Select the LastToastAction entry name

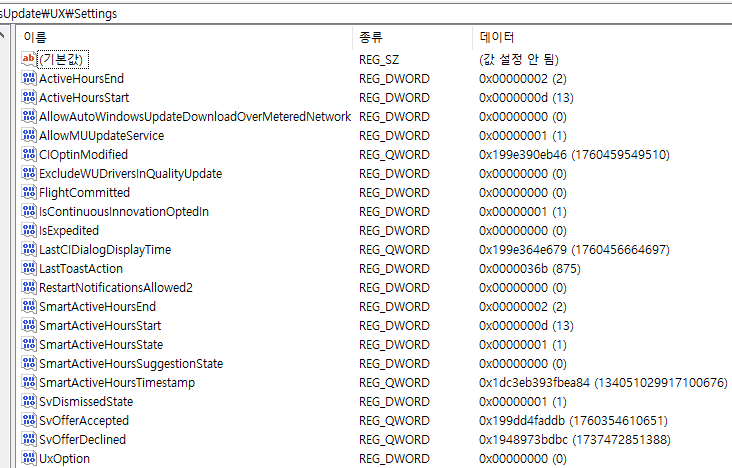pyautogui.click(x=81, y=269)
